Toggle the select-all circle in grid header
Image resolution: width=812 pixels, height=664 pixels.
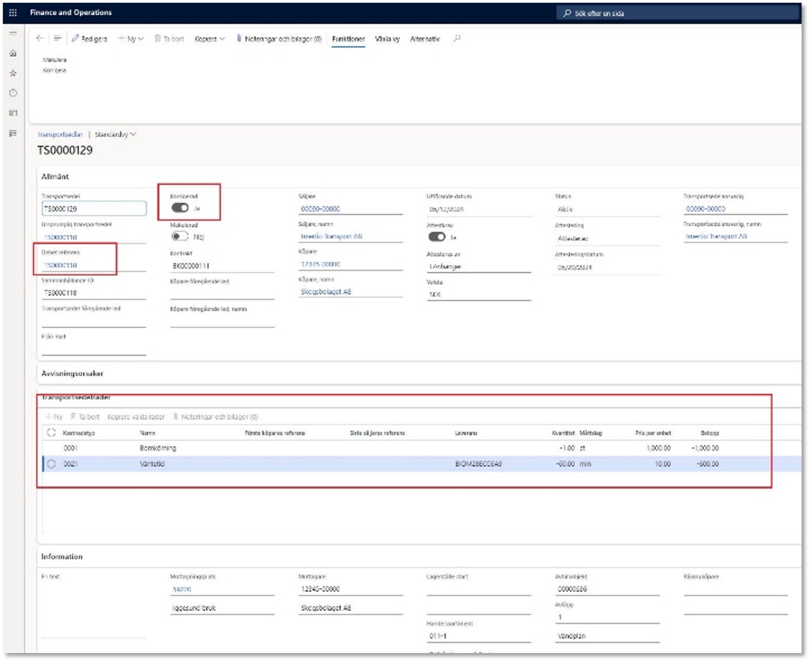(x=51, y=433)
